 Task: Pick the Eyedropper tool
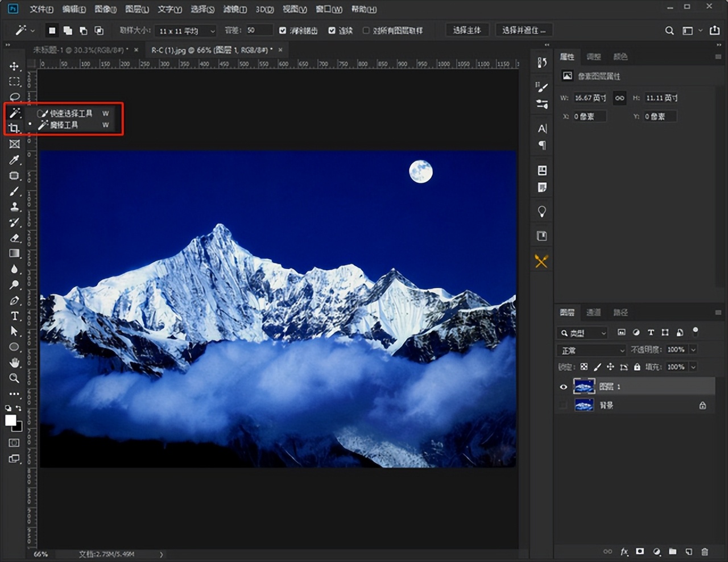[14, 160]
